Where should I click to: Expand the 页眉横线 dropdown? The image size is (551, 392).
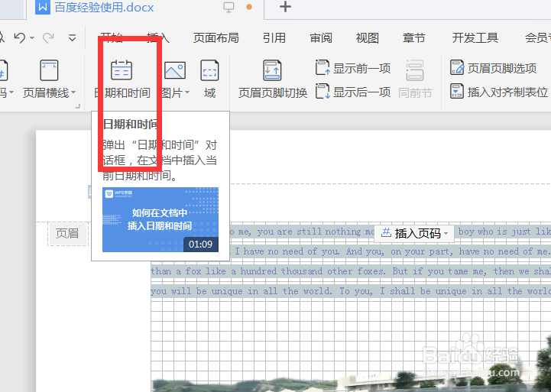click(x=73, y=92)
